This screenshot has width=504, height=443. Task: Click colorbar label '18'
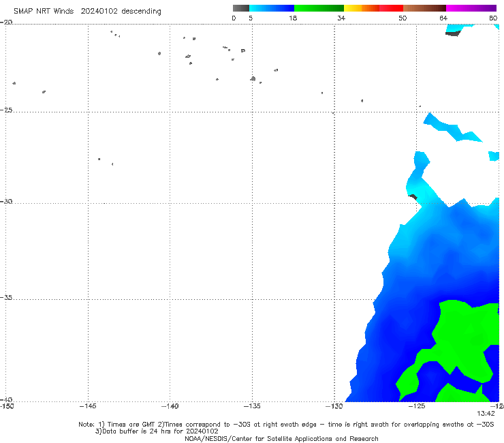pos(293,18)
